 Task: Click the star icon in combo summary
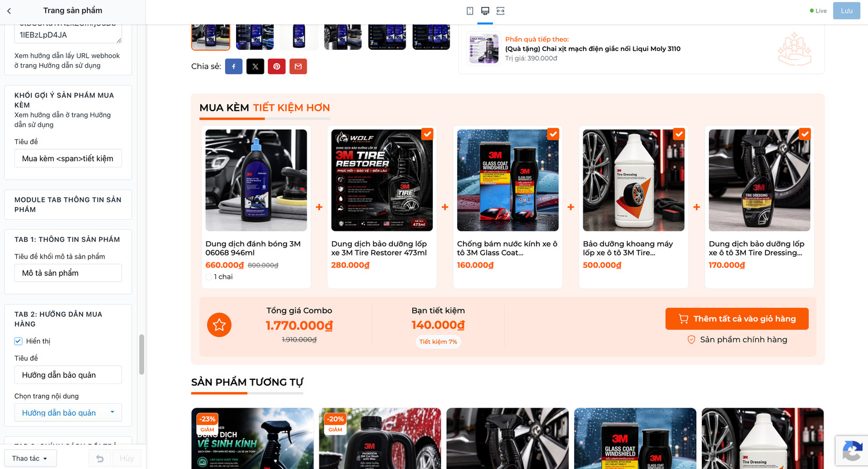click(219, 325)
